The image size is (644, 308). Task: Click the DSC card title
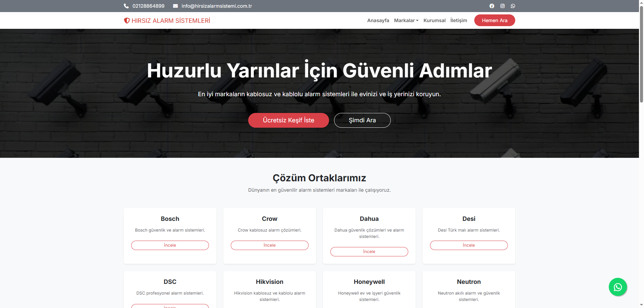pyautogui.click(x=170, y=282)
